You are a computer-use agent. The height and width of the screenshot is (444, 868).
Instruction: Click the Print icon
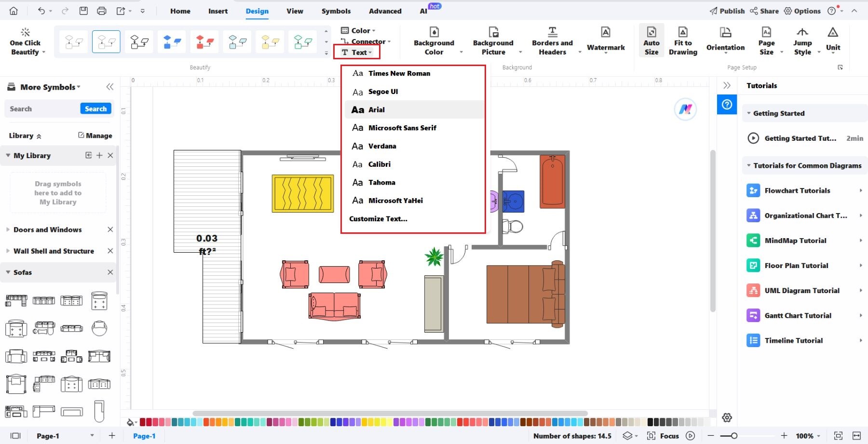click(x=101, y=11)
